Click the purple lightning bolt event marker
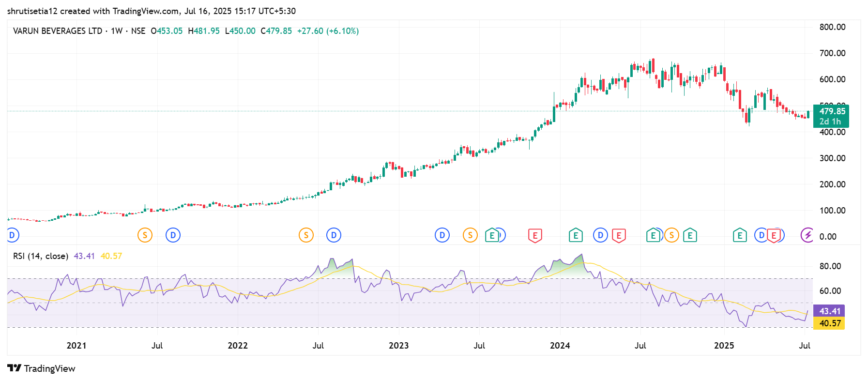The image size is (868, 381). pyautogui.click(x=807, y=235)
